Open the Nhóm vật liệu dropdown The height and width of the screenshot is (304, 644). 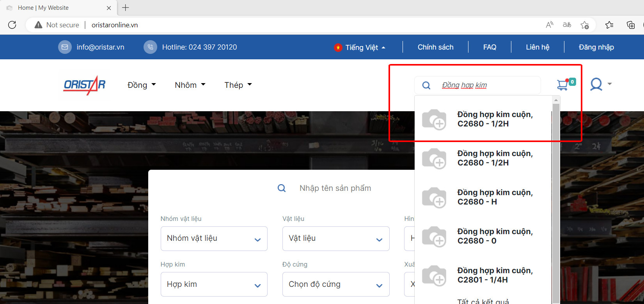tap(214, 238)
